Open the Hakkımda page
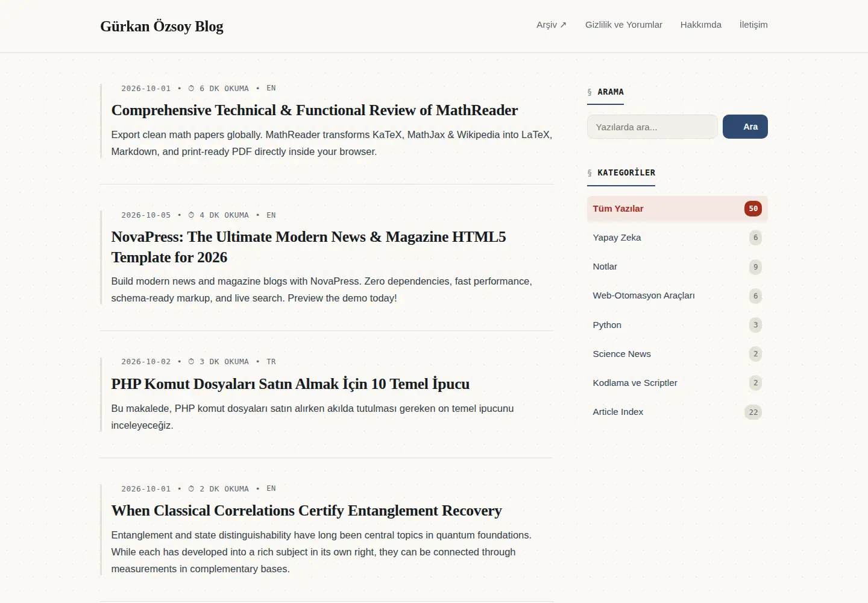868x603 pixels. coord(700,25)
